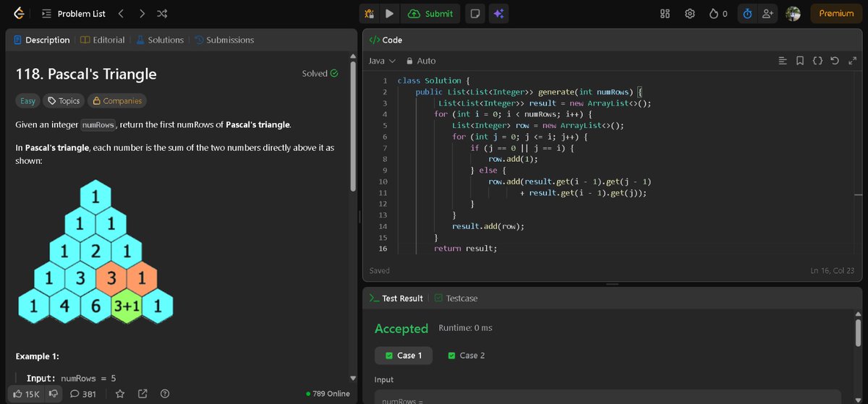Click the curly braces editor icon

tap(817, 61)
